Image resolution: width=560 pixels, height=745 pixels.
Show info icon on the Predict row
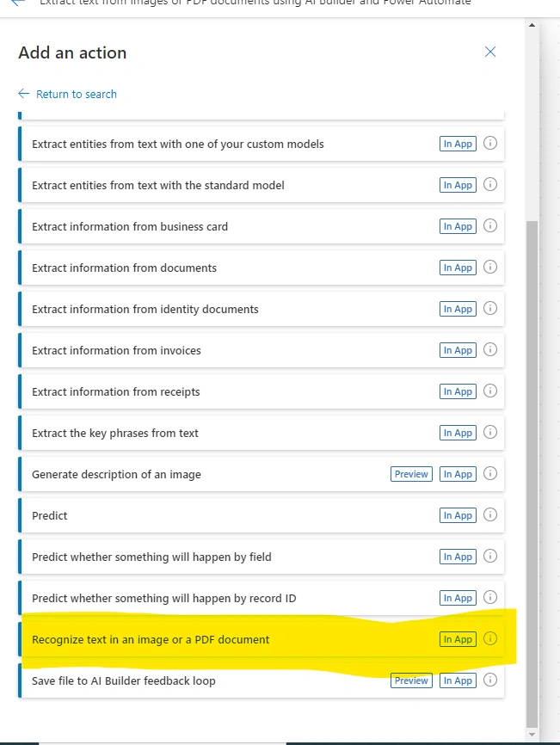490,514
